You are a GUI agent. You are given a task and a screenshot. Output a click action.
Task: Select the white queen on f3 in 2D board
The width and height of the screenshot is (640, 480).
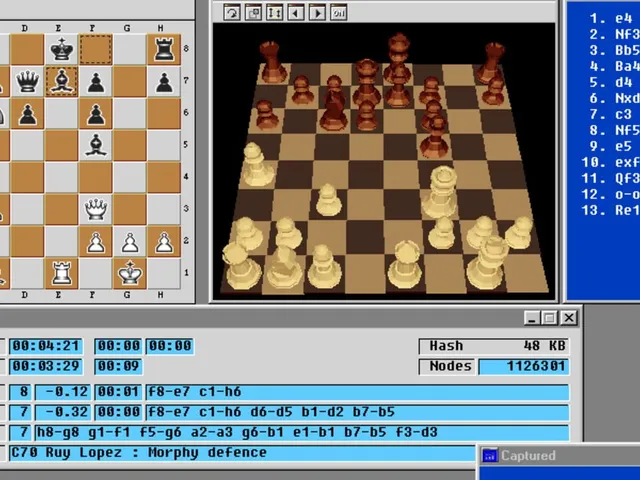pyautogui.click(x=96, y=209)
